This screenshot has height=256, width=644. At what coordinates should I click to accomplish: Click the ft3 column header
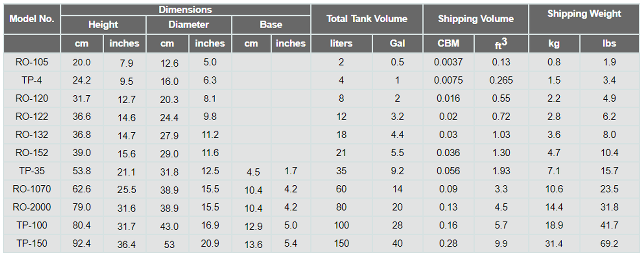pyautogui.click(x=501, y=44)
